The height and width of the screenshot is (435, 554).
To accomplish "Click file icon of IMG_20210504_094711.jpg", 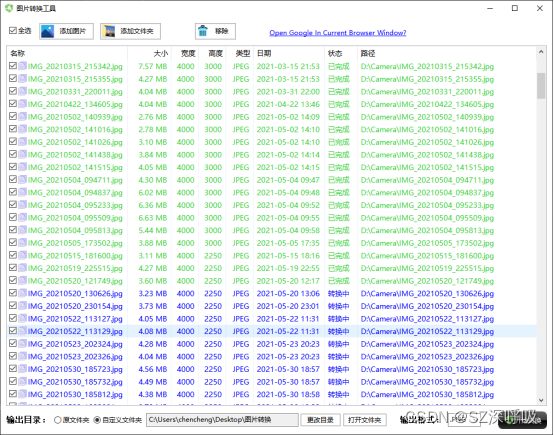I will (x=23, y=180).
